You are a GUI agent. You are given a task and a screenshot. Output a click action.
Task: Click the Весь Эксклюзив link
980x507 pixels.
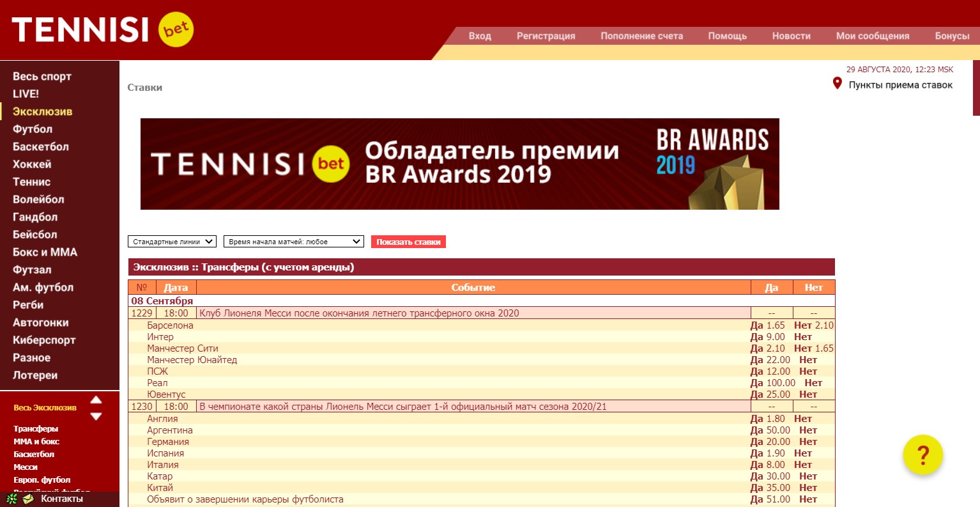pos(45,408)
